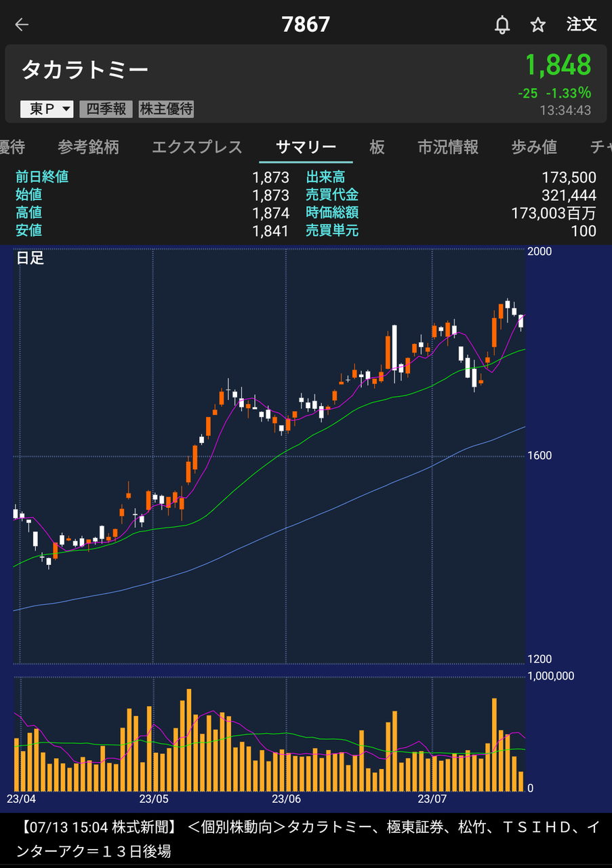This screenshot has width=612, height=868.
Task: Tap the 1600 price axis label
Action: [540, 456]
